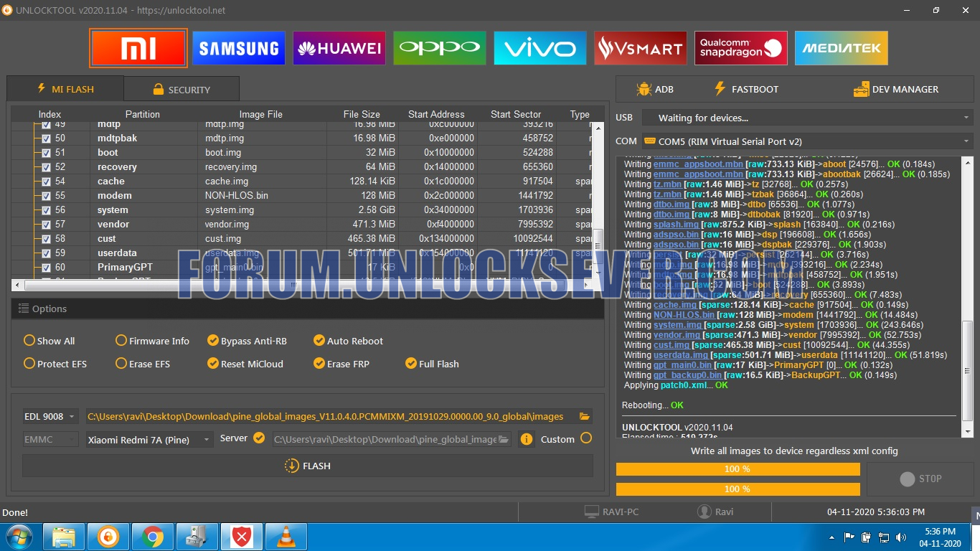Select the Xiaomi MI brand logo
980x551 pixels.
[x=139, y=48]
